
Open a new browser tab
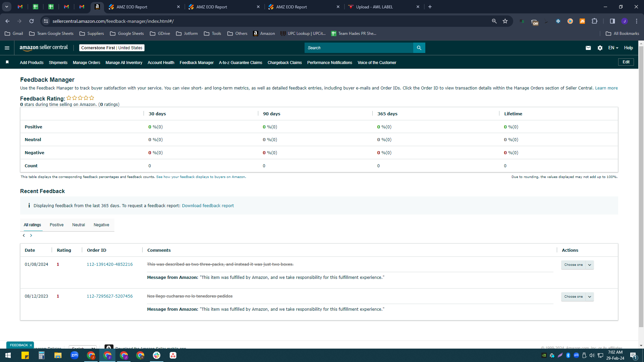click(430, 7)
